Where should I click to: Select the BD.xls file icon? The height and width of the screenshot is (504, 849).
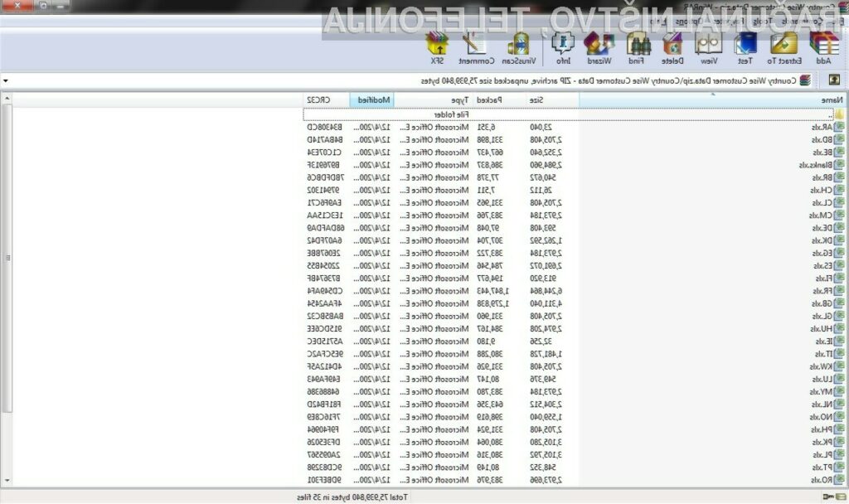(x=839, y=139)
